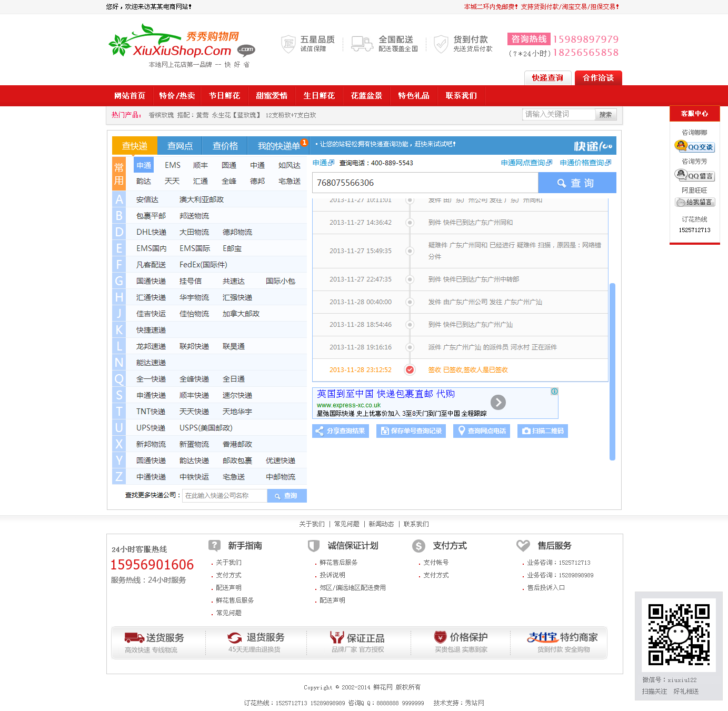This screenshot has height=711, width=728.
Task: Click the 请输入关键词 search field
Action: (x=559, y=114)
